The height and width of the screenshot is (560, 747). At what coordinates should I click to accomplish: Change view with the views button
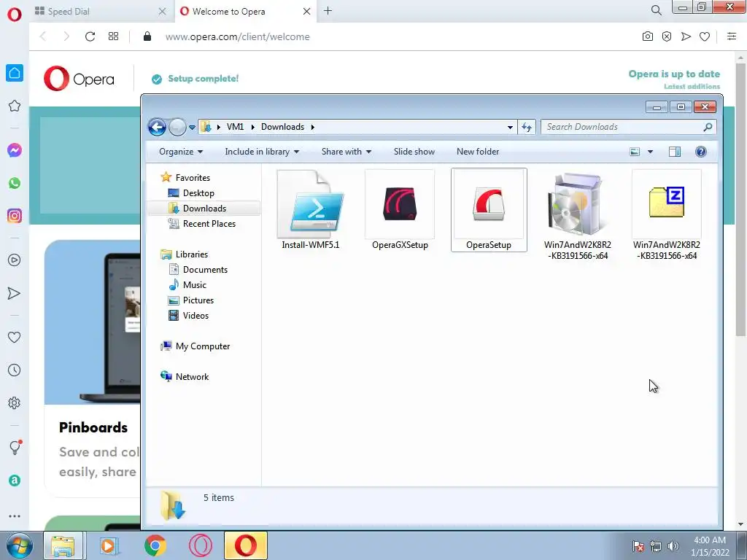tap(635, 152)
